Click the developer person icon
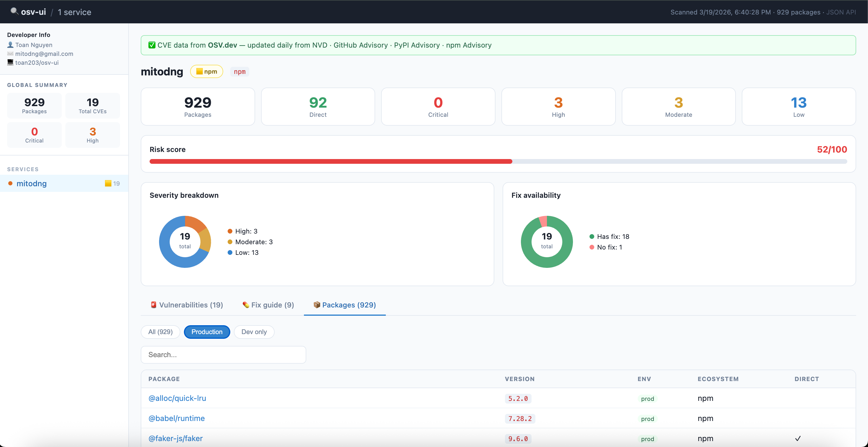Screen dimensions: 868x447 [x=10, y=45]
